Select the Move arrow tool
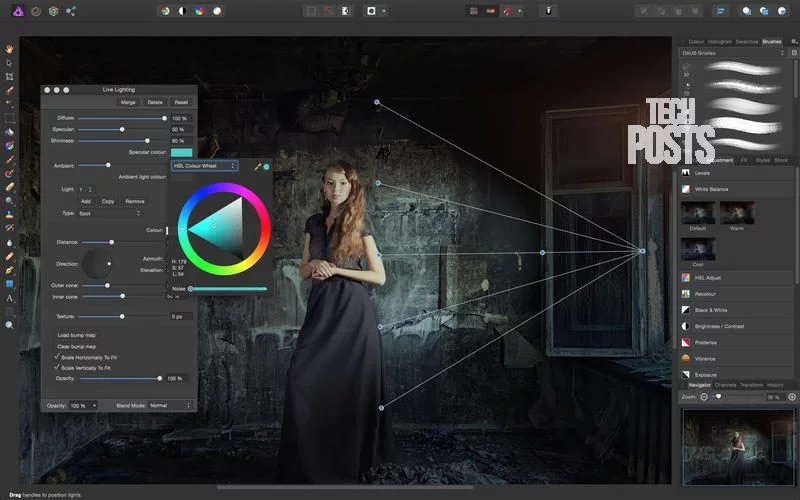Screen dimensions: 800x500 click(9, 63)
